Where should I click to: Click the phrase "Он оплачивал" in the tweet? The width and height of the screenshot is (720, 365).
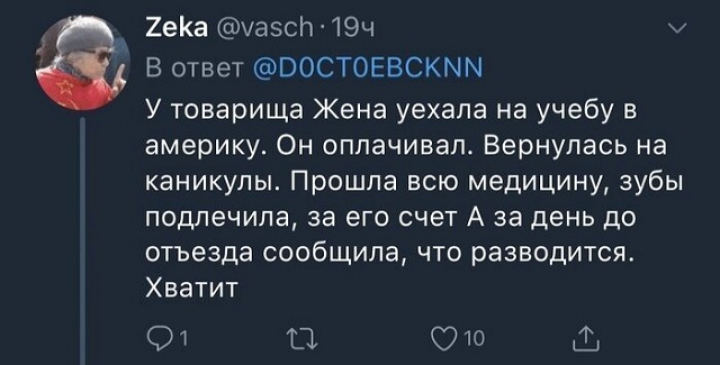click(369, 147)
